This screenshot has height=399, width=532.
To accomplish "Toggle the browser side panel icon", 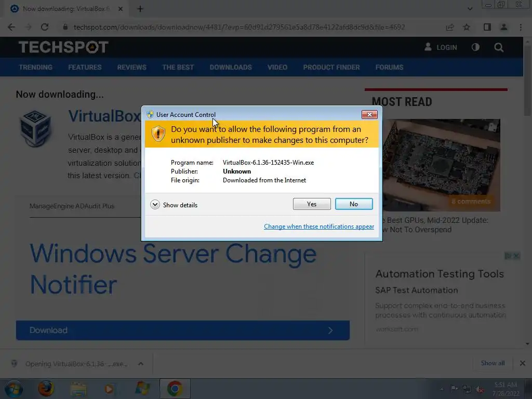I will coord(487,27).
